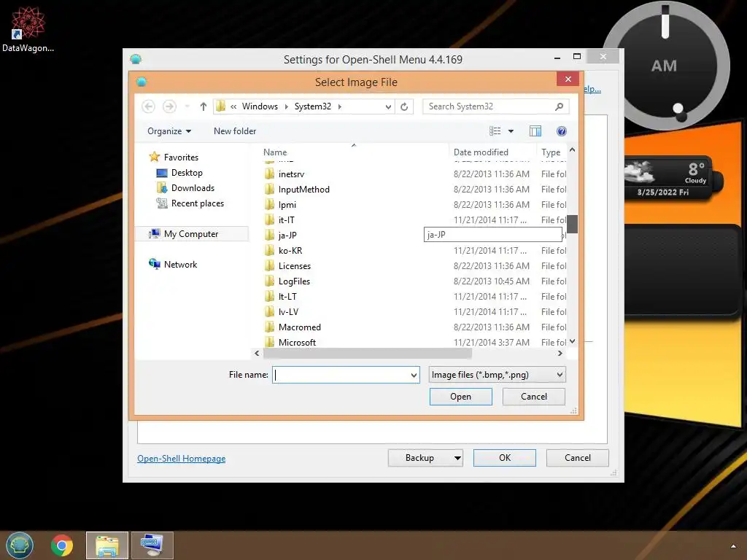This screenshot has width=747, height=560.
Task: Create a New folder
Action: pos(235,131)
